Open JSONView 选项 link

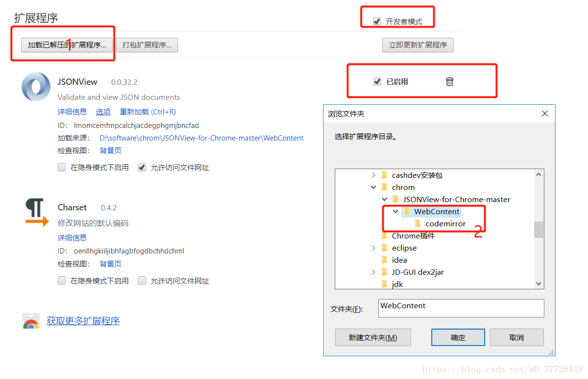click(103, 111)
